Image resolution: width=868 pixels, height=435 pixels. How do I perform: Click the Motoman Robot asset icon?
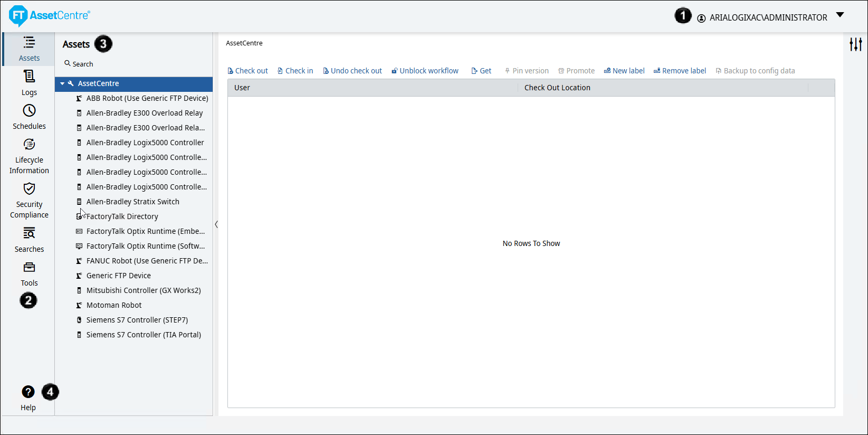coord(79,305)
